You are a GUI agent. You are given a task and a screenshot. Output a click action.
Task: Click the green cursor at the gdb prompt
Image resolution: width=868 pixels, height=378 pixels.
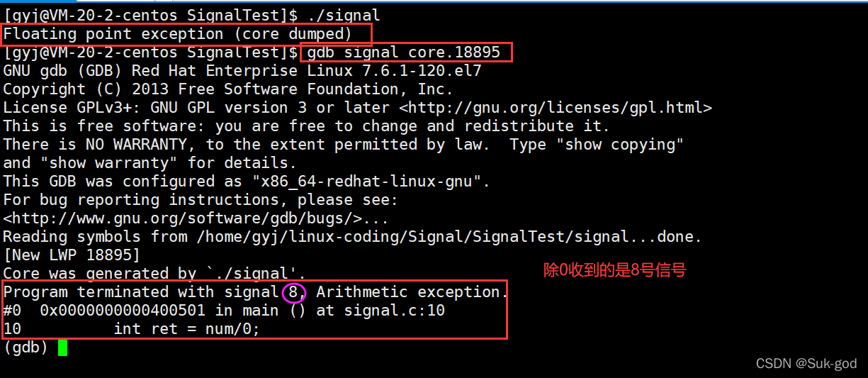coord(62,348)
